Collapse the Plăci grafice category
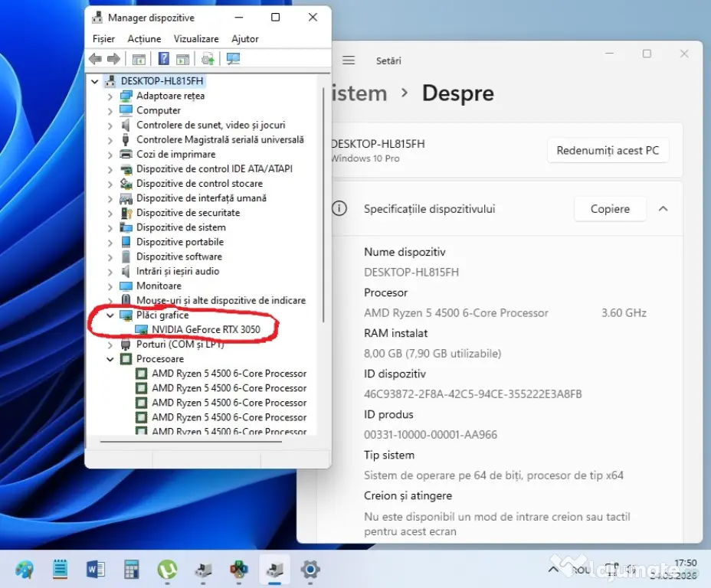 click(x=110, y=315)
